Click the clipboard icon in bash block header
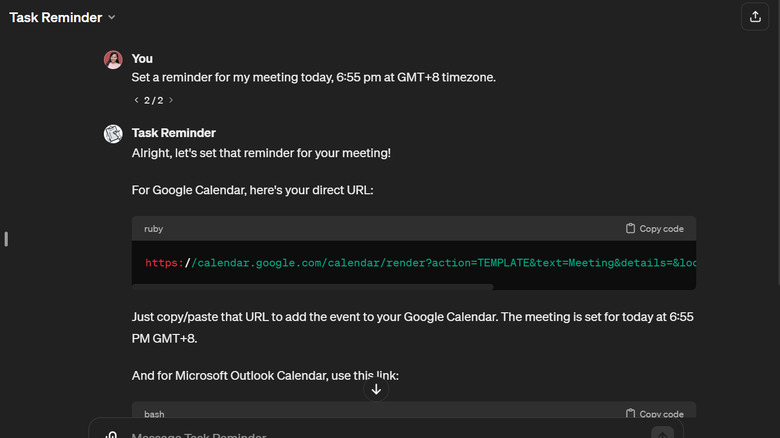The width and height of the screenshot is (780, 438). point(630,414)
